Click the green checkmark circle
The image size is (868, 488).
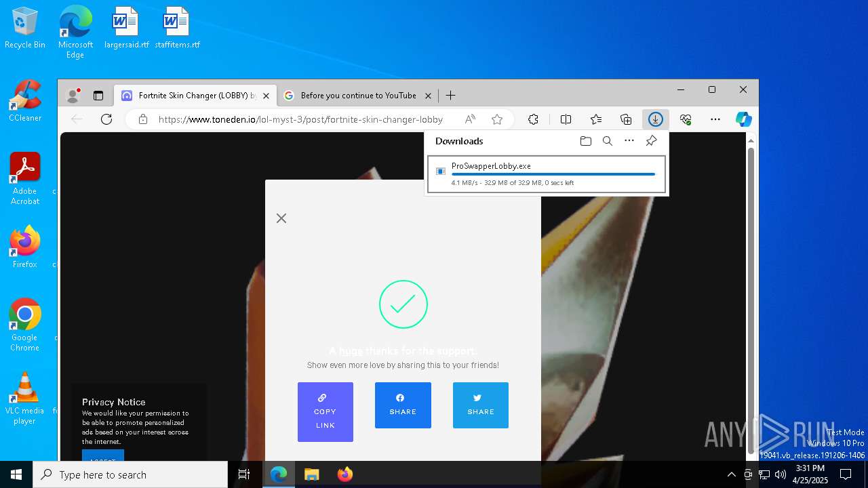403,304
